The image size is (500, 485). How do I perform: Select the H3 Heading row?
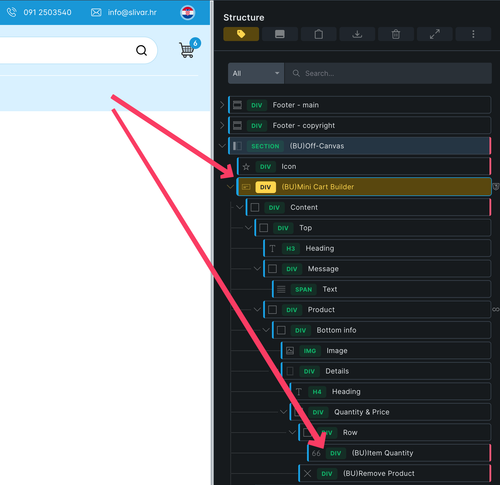point(377,248)
